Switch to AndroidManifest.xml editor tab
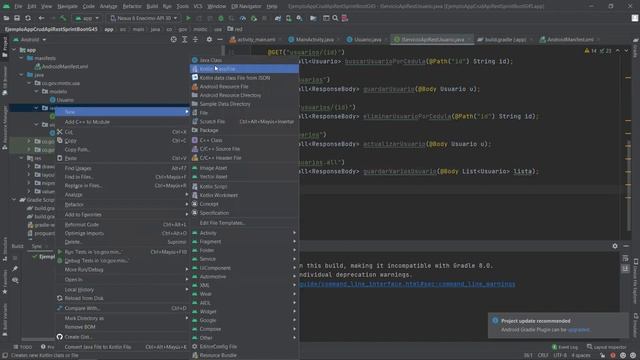 (x=570, y=40)
